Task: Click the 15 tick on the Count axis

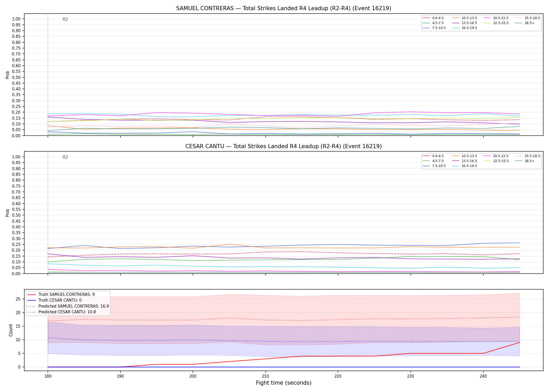Action: (x=18, y=326)
